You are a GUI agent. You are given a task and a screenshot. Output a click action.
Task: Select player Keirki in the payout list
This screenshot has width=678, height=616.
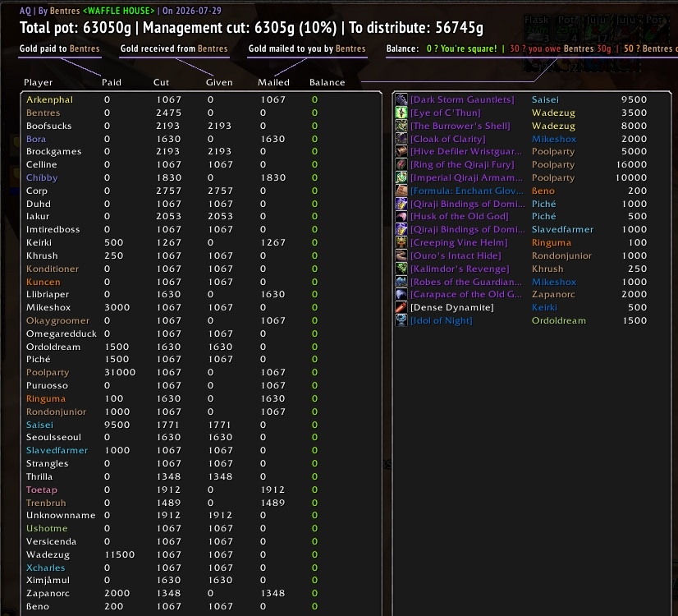(39, 242)
